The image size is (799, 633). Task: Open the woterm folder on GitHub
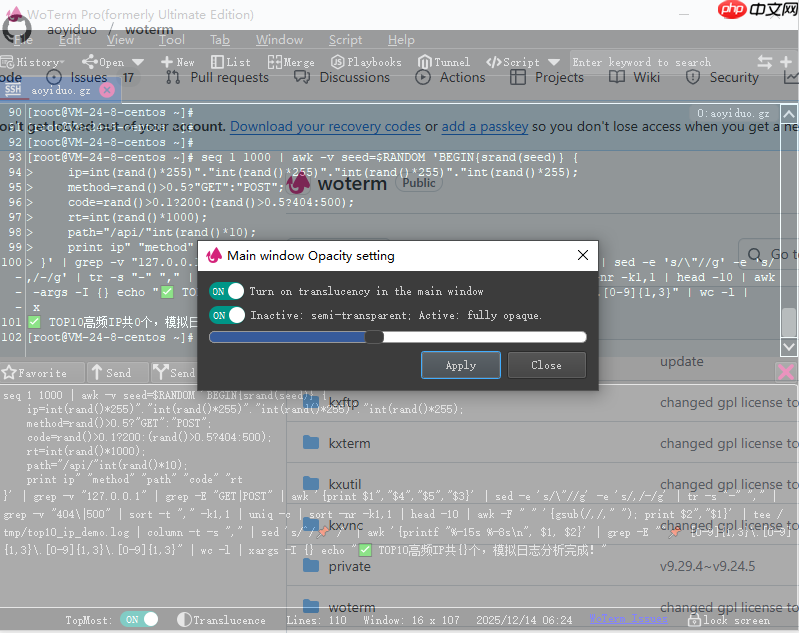(352, 608)
